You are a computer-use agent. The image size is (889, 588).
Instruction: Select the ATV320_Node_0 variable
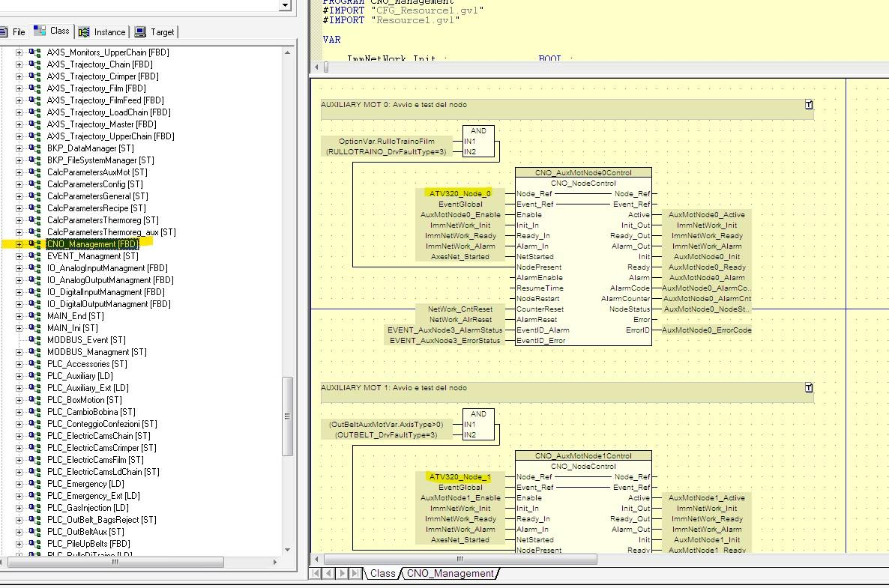coord(459,193)
